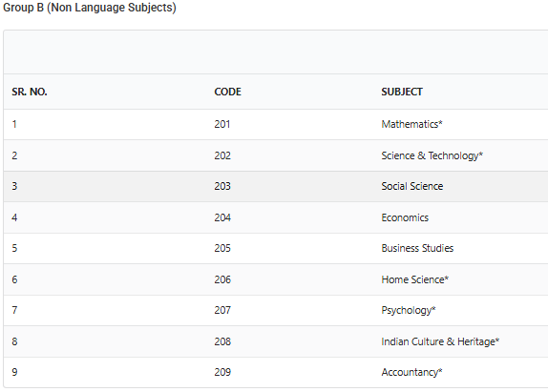Click the Accountancy* subject text
548x392 pixels.
click(x=411, y=373)
